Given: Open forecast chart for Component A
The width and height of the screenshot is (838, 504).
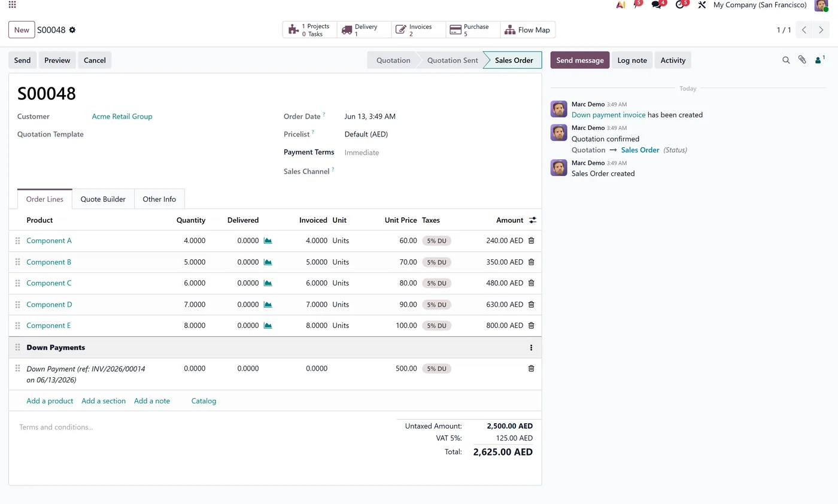Looking at the screenshot, I should [x=268, y=241].
